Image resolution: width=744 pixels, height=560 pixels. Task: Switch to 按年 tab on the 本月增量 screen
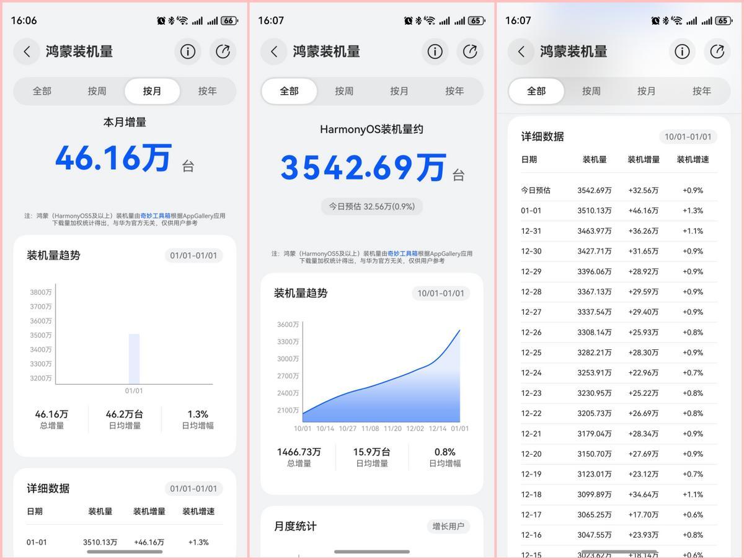pos(207,91)
